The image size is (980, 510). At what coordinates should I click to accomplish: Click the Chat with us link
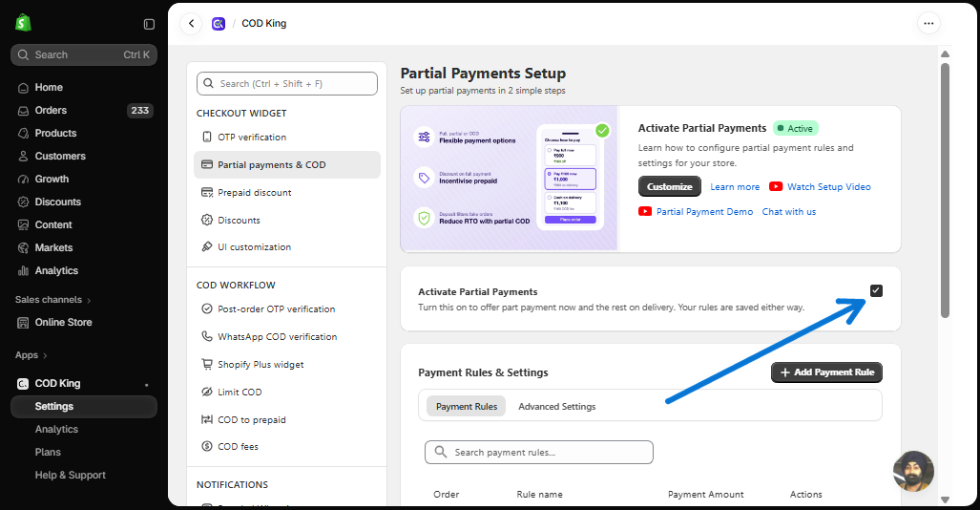789,212
